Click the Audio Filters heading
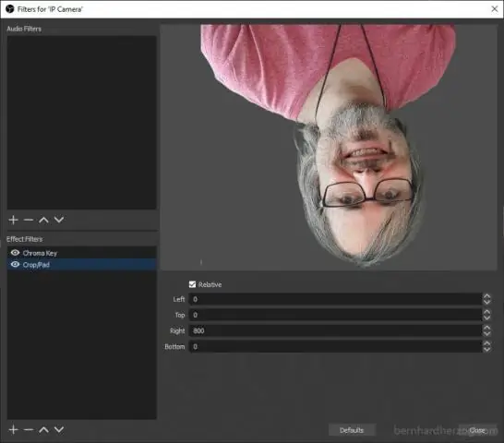This screenshot has height=443, width=504. (x=24, y=29)
